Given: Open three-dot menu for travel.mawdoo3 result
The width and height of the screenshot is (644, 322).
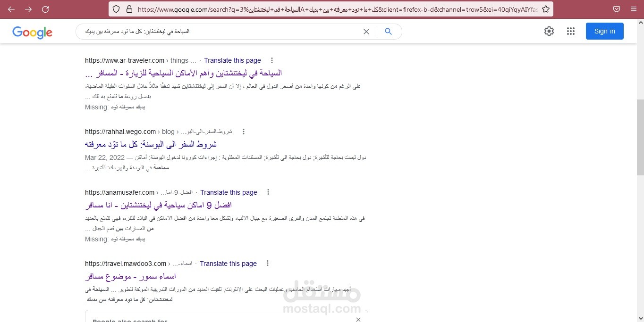Looking at the screenshot, I should (267, 264).
